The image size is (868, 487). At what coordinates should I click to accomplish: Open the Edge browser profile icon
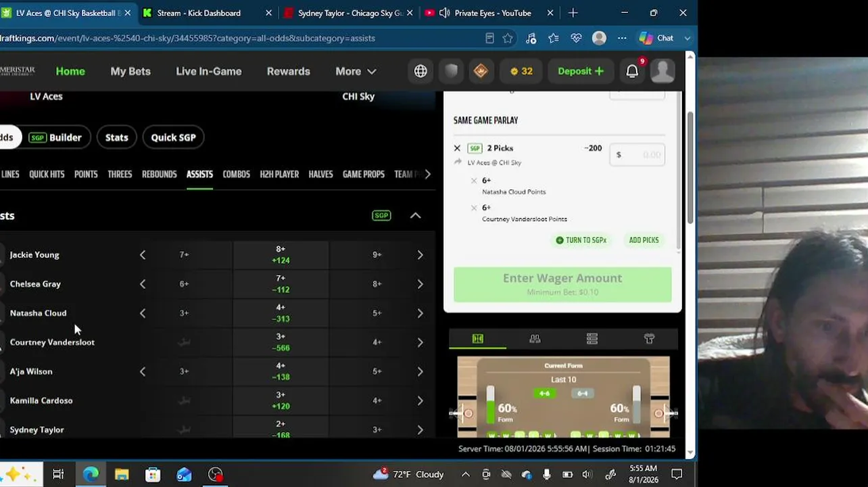click(x=599, y=38)
